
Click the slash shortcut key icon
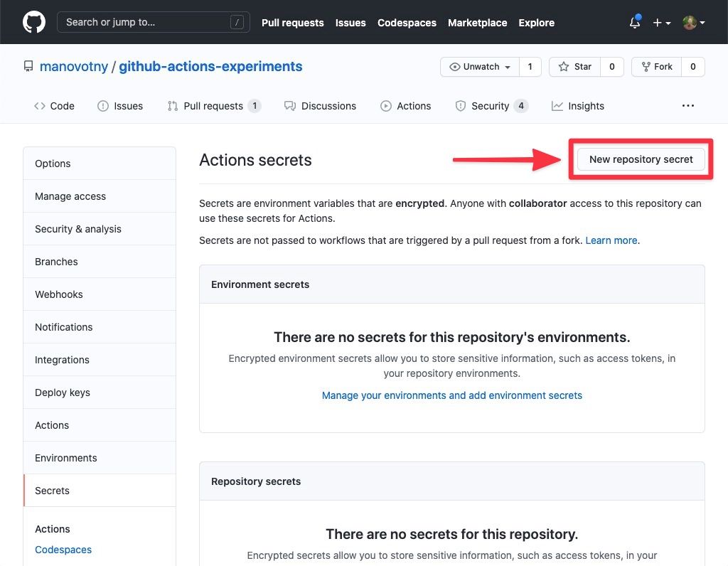237,22
